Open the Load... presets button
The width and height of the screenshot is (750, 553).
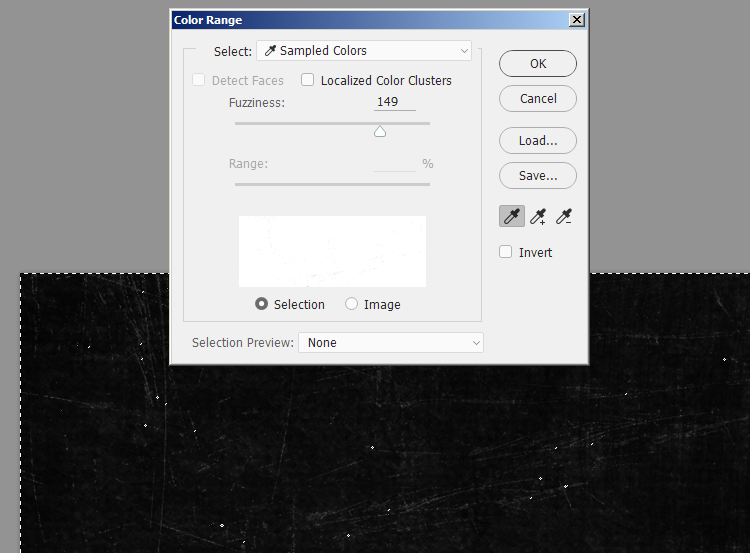538,140
